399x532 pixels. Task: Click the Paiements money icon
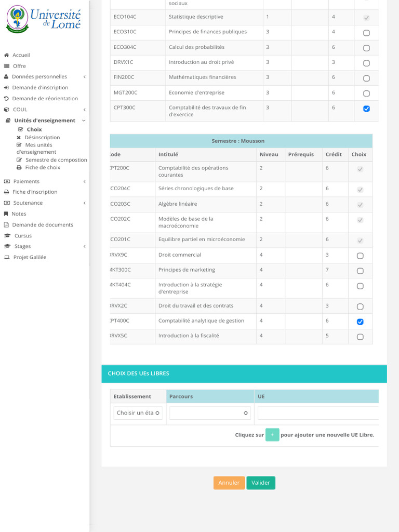[x=7, y=181]
